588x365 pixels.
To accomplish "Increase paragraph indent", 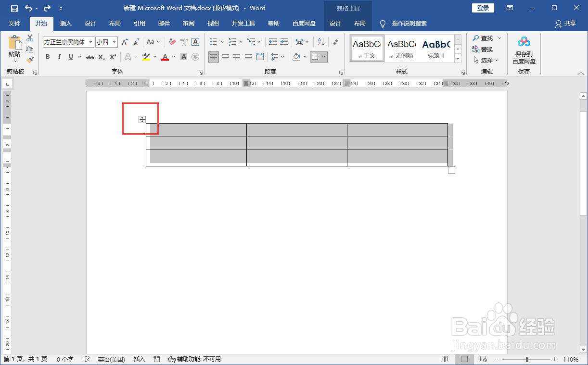I will pos(284,42).
